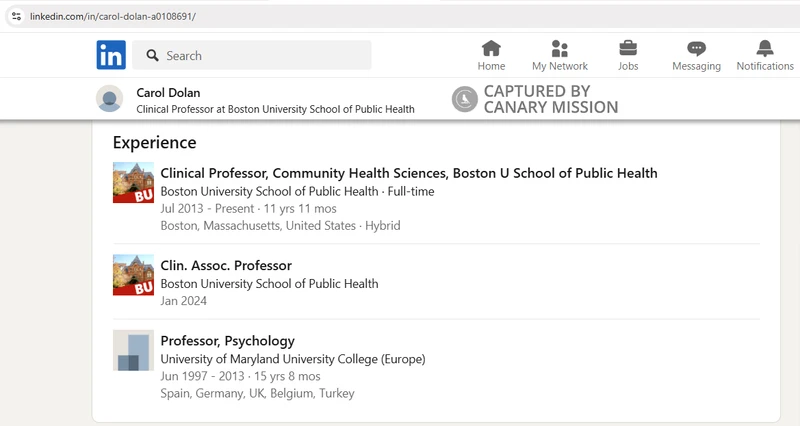Open the Home icon in navigation

click(491, 49)
